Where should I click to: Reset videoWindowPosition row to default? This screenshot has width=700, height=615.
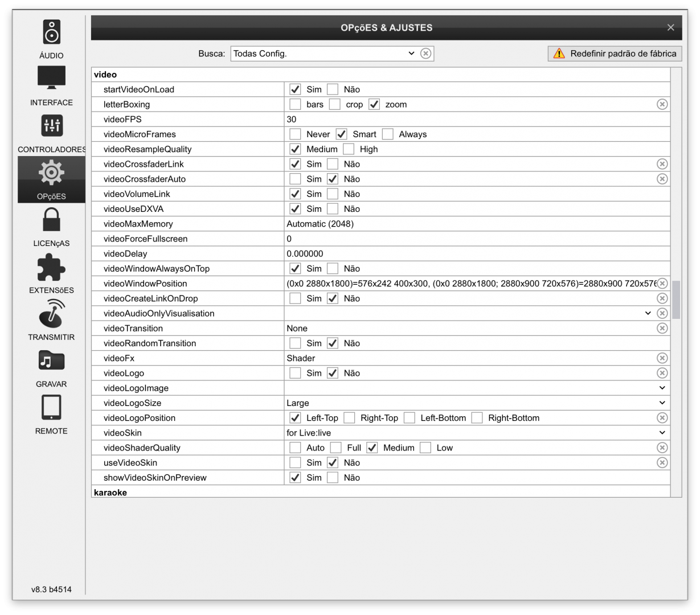[662, 284]
